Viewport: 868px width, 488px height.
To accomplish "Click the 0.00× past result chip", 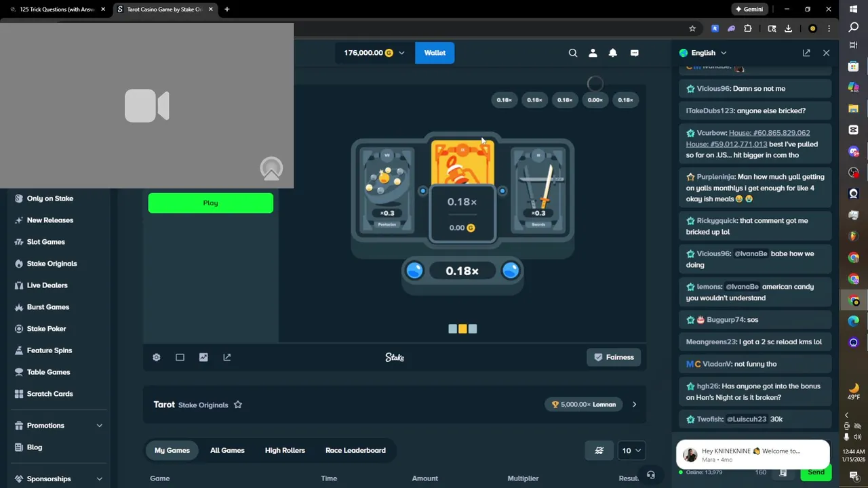I will click(x=595, y=100).
